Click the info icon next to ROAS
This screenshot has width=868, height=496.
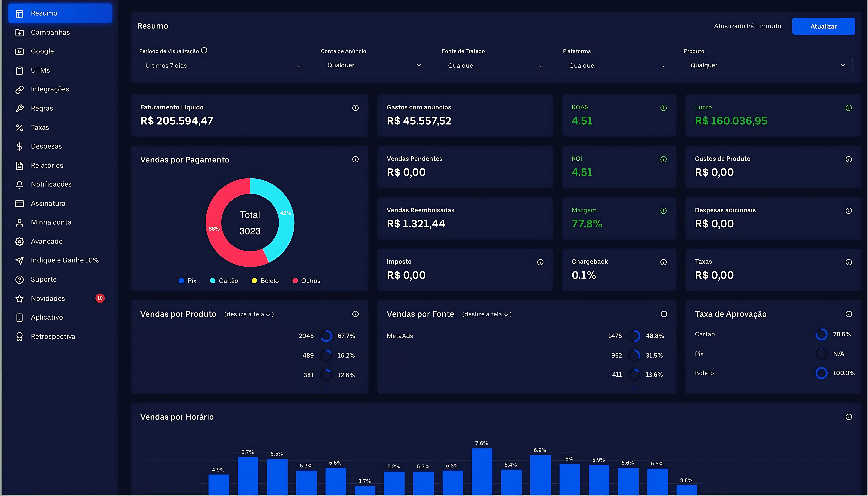click(x=663, y=108)
